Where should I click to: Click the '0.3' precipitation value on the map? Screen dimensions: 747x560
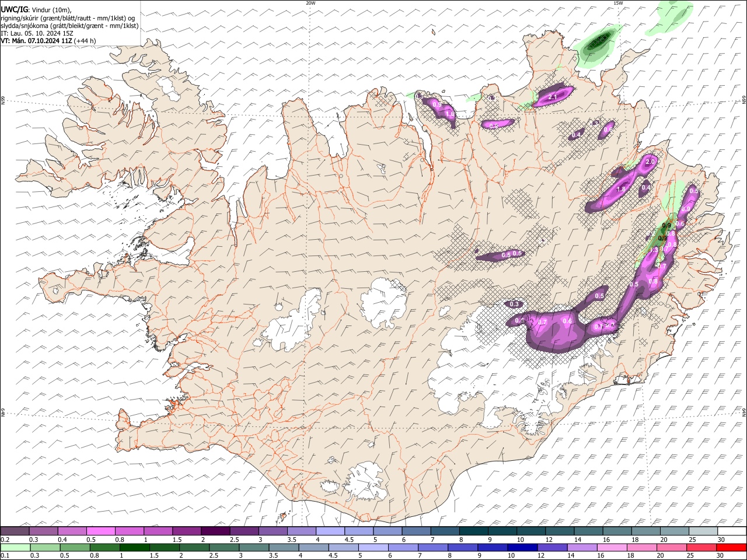514,304
